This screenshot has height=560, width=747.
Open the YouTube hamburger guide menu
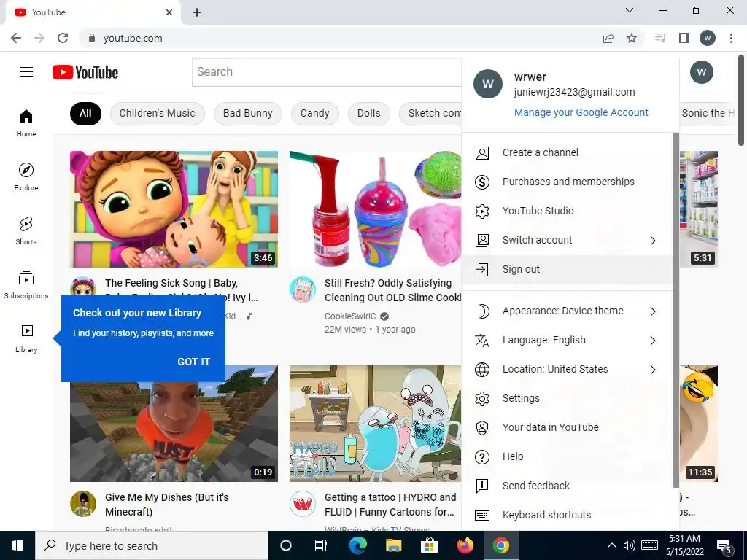(26, 72)
